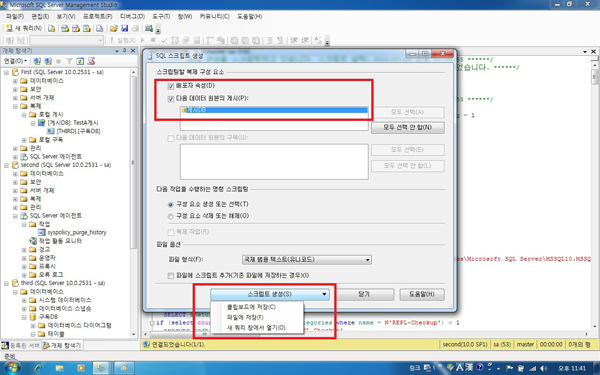Click the [게시DB]: TestA게시 publication icon
Viewport: 600px width, 375px height.
pos(42,123)
